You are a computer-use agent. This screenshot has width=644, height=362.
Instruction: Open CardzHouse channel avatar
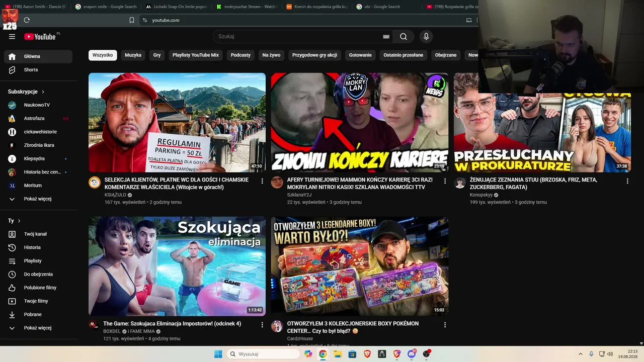pyautogui.click(x=277, y=326)
